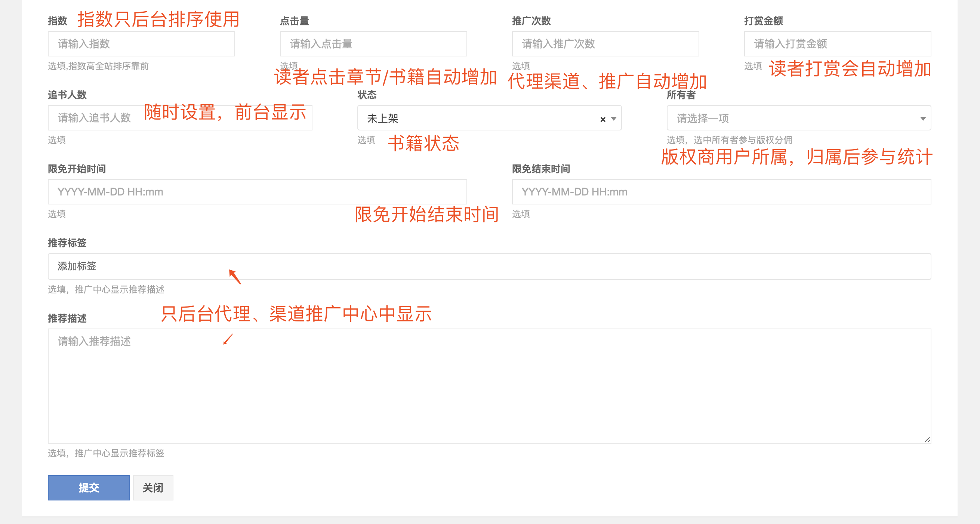Click the 未上架 selected status text
This screenshot has height=524, width=980.
pos(382,118)
